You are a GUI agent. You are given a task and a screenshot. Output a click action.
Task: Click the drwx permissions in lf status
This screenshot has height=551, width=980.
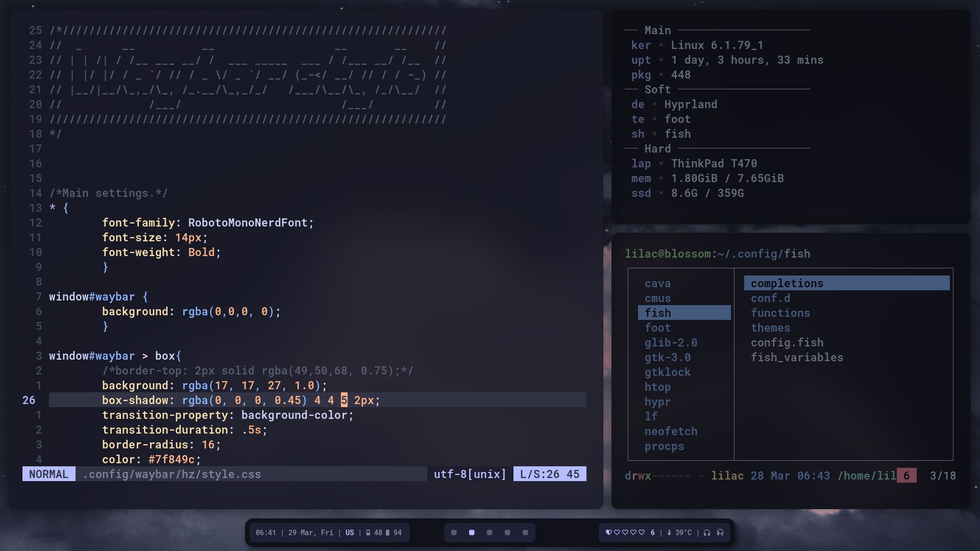(638, 475)
